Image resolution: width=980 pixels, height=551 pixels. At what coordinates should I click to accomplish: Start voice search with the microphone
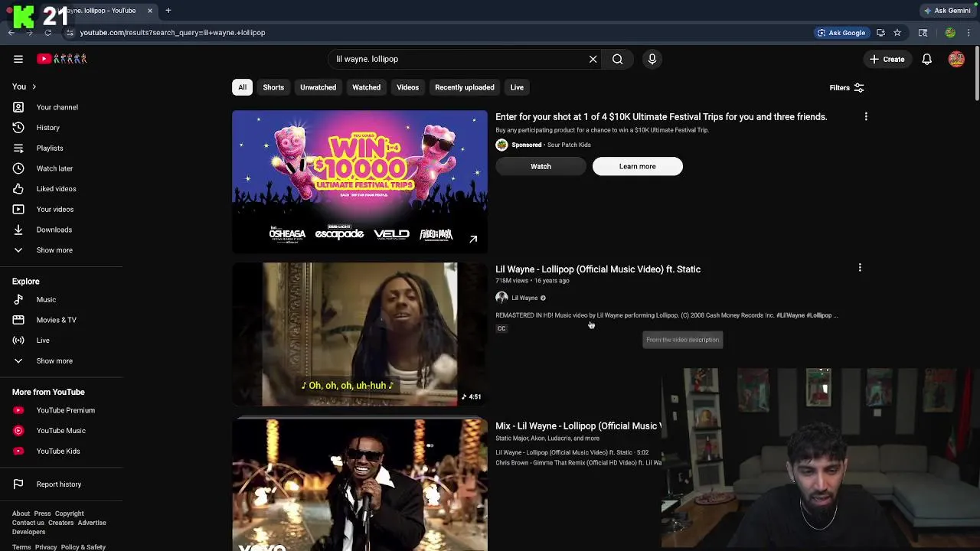click(x=652, y=59)
